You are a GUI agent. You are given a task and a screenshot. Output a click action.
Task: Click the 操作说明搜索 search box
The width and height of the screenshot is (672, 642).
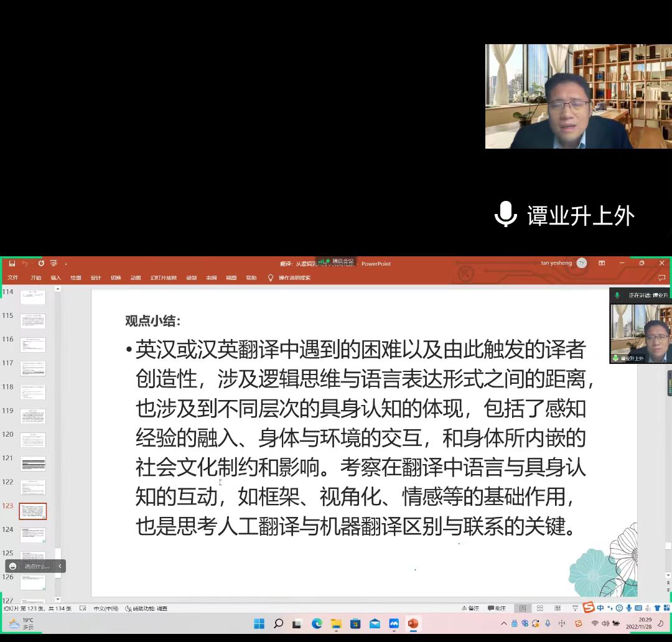294,278
